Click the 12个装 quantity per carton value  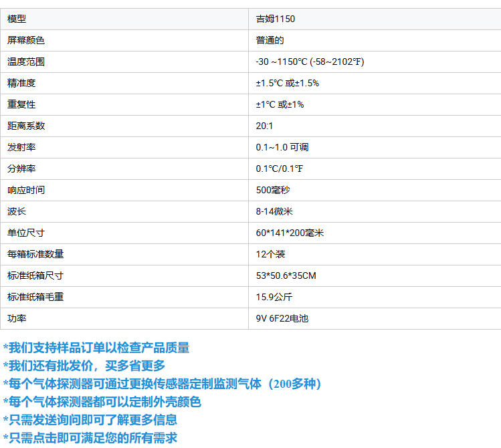pos(270,254)
